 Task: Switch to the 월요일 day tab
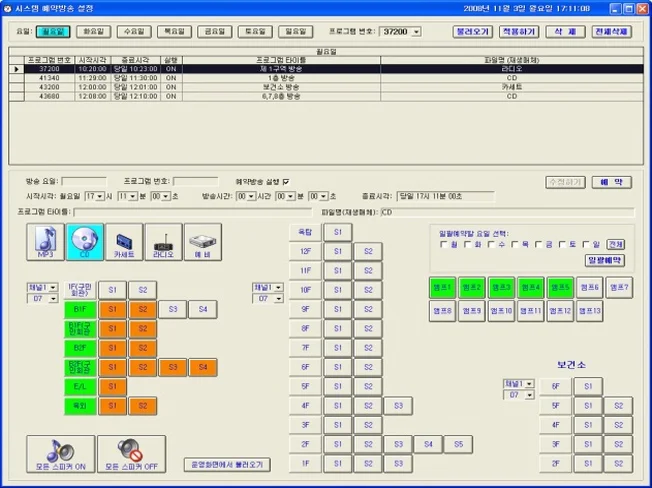(x=53, y=32)
